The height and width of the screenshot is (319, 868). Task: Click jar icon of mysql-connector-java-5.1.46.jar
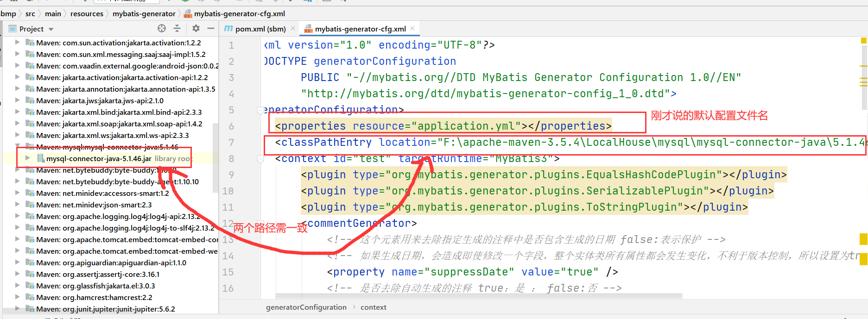coord(40,158)
